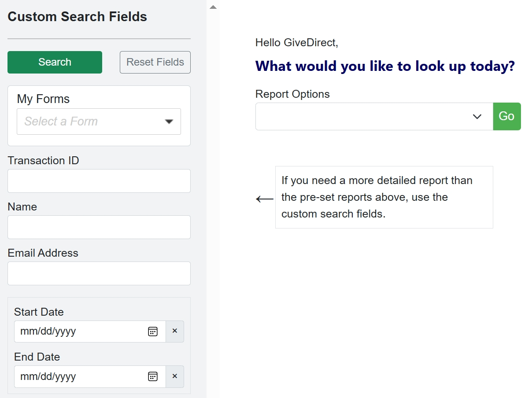Viewport: 532px width, 398px height.
Task: Expand the Report Options dropdown
Action: coord(374,117)
